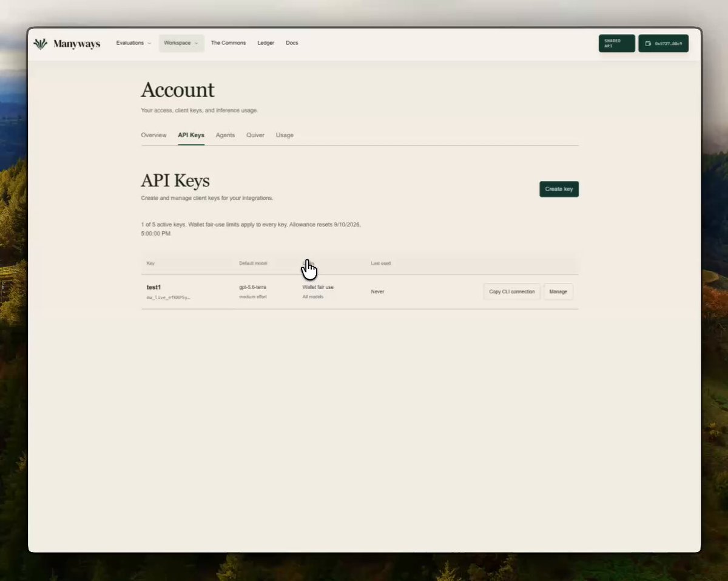Open the Evaluations dropdown menu
The height and width of the screenshot is (581, 728).
click(133, 43)
